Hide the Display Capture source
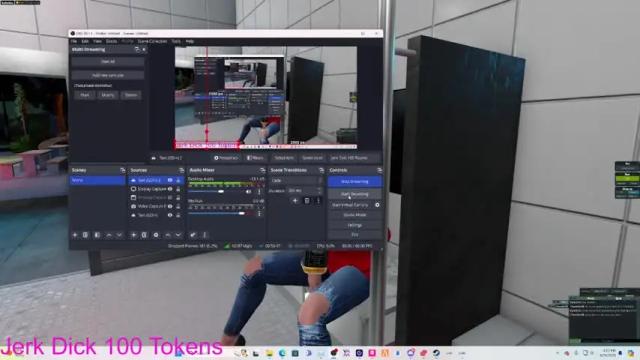 (x=170, y=189)
